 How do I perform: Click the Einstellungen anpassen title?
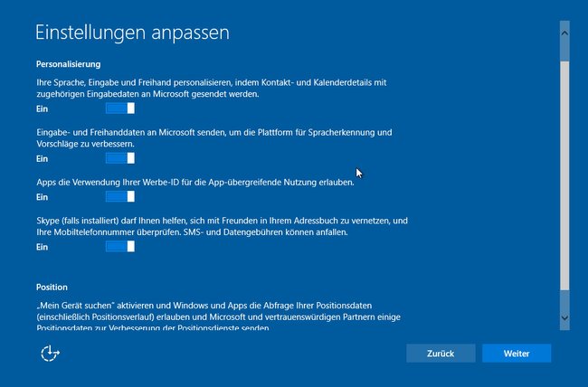pos(132,33)
